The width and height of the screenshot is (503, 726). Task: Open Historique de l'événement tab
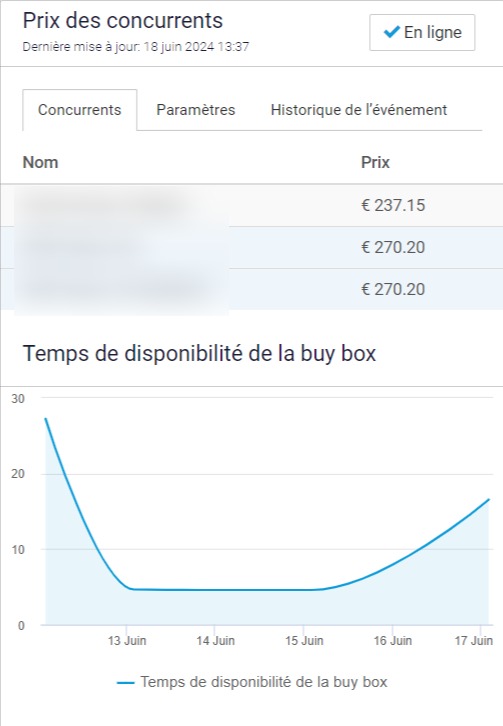click(x=359, y=110)
